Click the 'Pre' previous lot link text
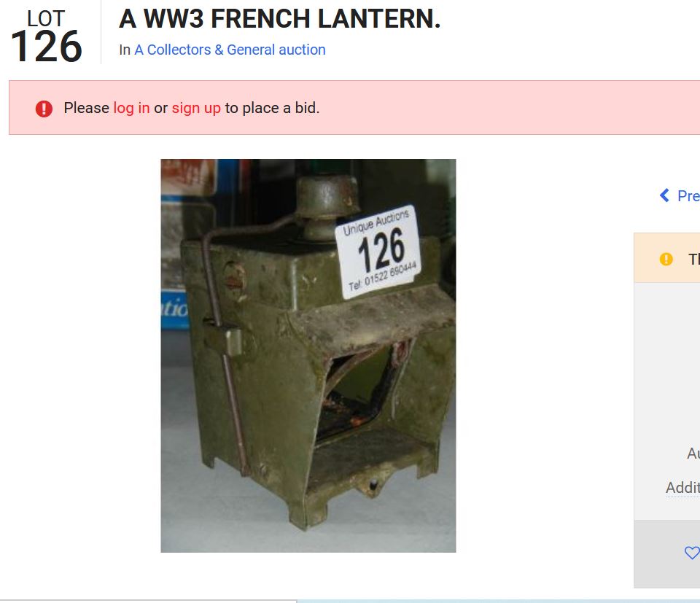The height and width of the screenshot is (603, 700). pyautogui.click(x=688, y=195)
